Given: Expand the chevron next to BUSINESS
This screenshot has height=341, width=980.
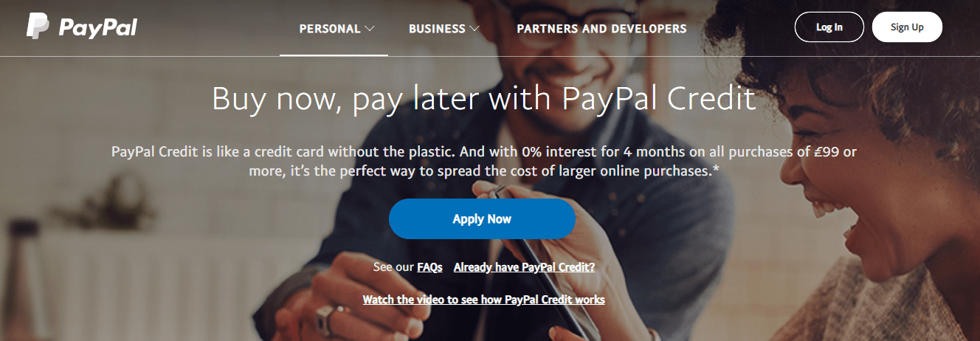Looking at the screenshot, I should [475, 29].
